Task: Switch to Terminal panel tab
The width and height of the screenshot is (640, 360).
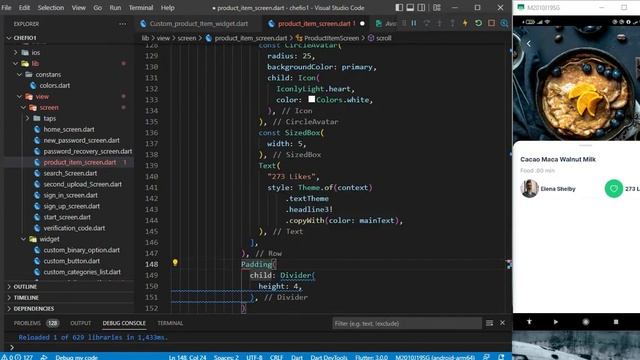Action: point(170,323)
